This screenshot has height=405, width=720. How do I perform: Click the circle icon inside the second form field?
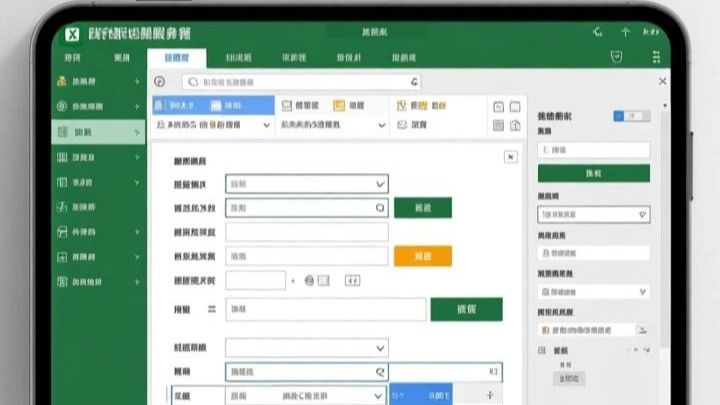tap(380, 208)
